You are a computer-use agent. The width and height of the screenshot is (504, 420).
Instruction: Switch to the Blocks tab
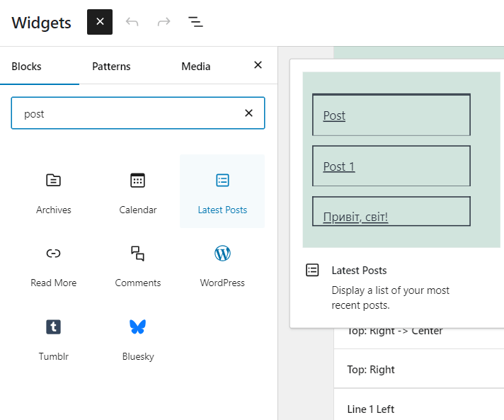(26, 67)
